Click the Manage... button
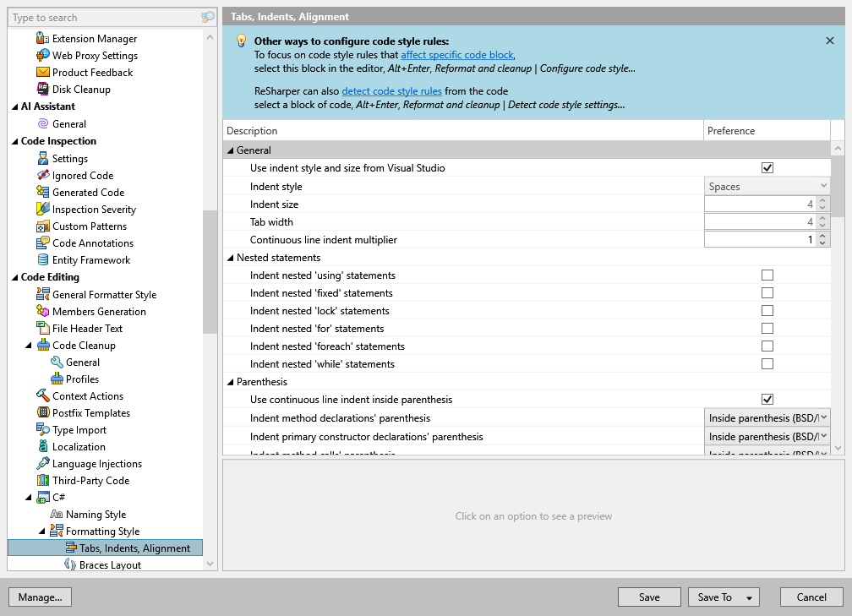Screen dimensions: 852x616 click(x=40, y=597)
